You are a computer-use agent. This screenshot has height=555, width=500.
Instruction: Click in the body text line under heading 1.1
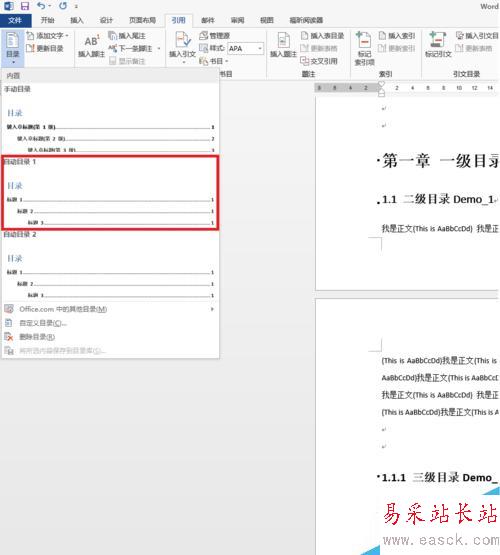coord(440,229)
